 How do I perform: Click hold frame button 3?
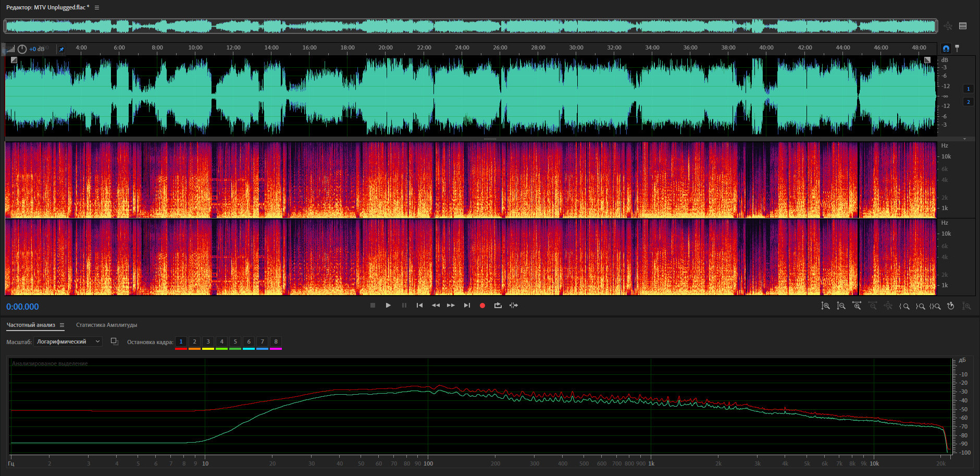[208, 342]
